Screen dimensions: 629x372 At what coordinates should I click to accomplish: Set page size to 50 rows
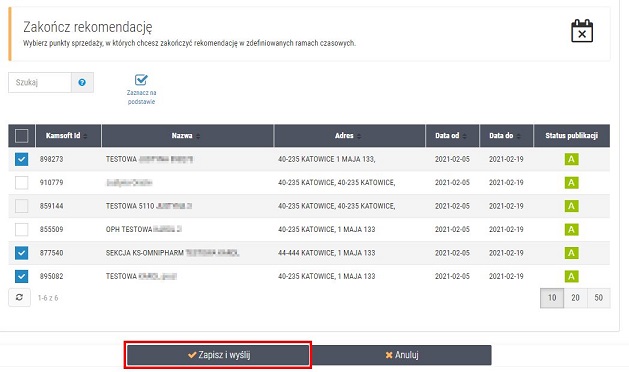tap(599, 298)
